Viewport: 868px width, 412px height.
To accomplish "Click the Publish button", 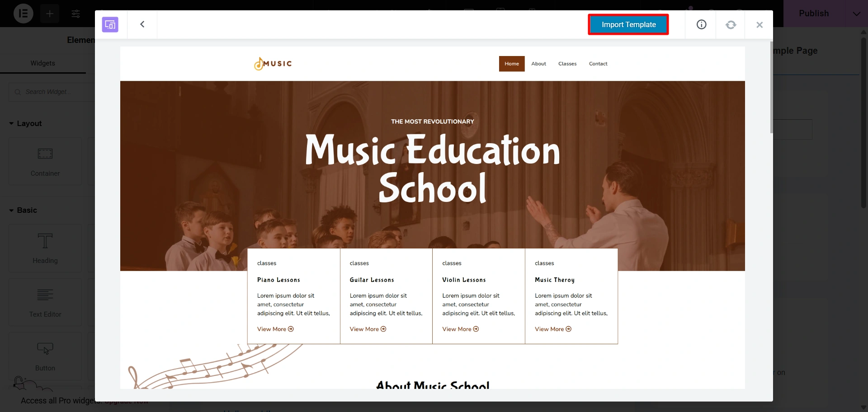I will (x=814, y=14).
